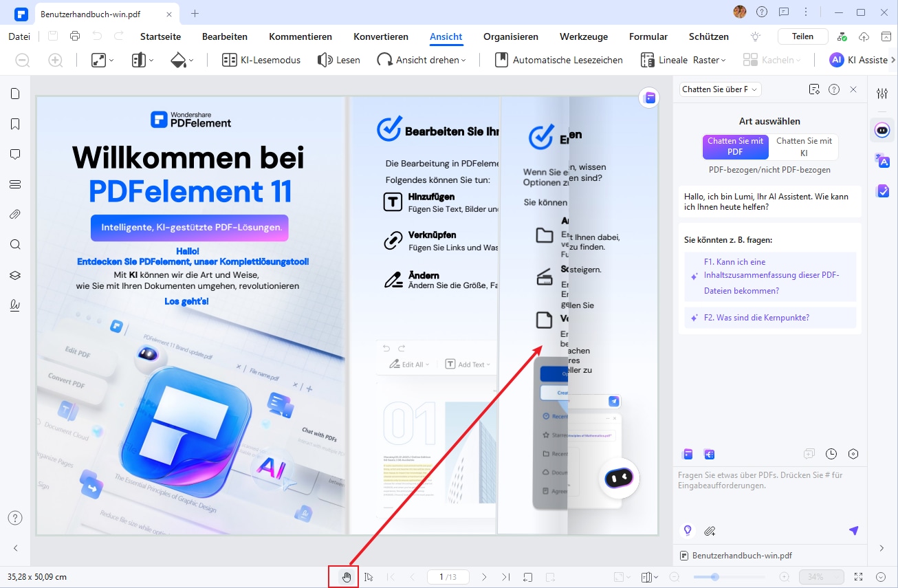Open AI chat settings hexagon icon
The height and width of the screenshot is (588, 898).
click(x=853, y=454)
